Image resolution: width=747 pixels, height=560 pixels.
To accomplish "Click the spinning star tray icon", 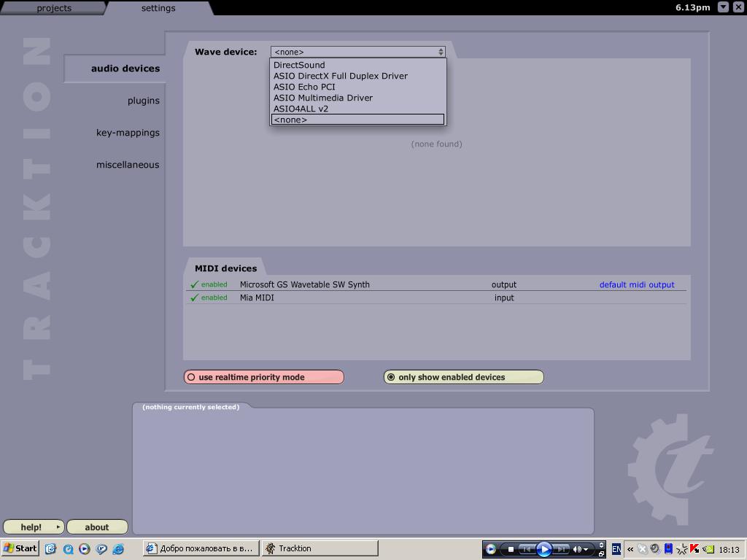I will 682,549.
